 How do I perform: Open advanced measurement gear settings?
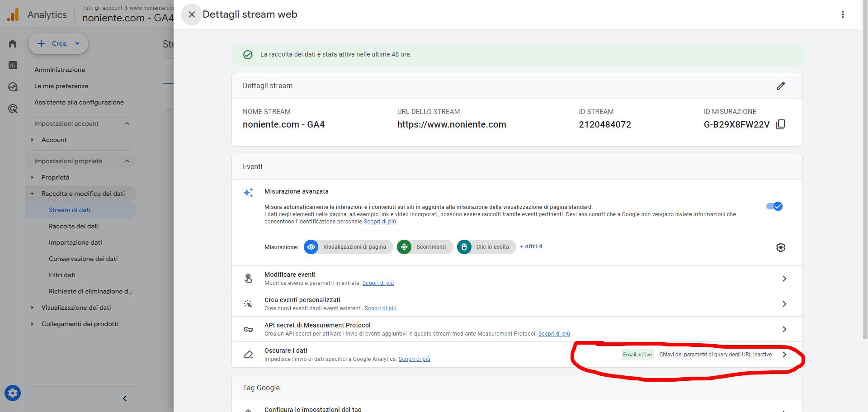click(781, 247)
